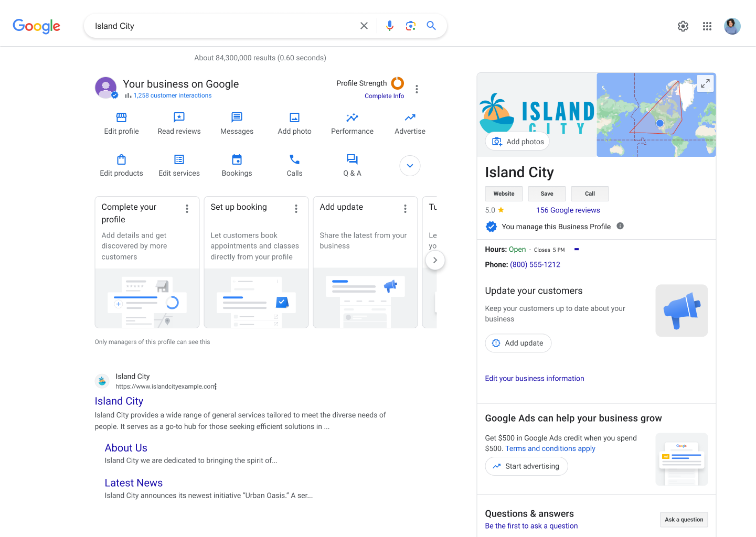The height and width of the screenshot is (537, 756).
Task: Open Google Lens image search icon
Action: point(411,26)
